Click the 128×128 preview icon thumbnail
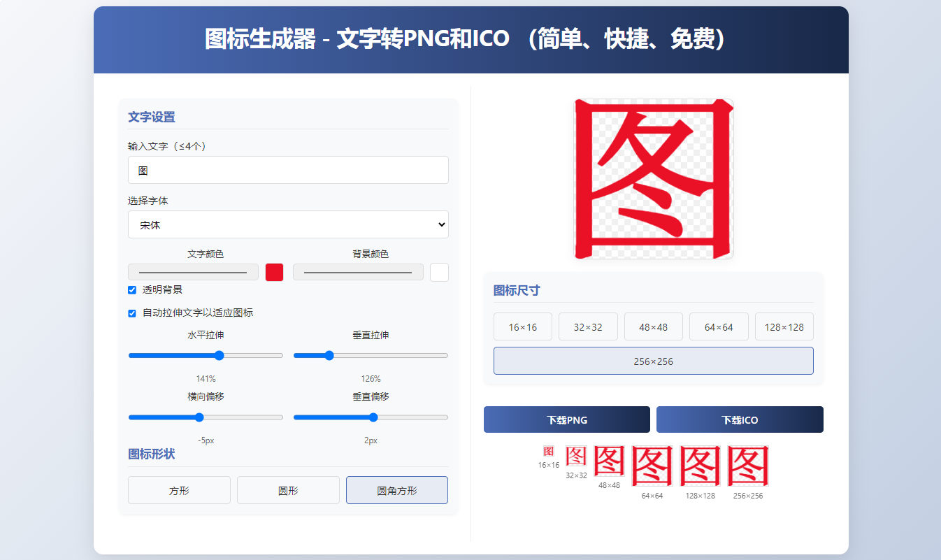 (700, 466)
